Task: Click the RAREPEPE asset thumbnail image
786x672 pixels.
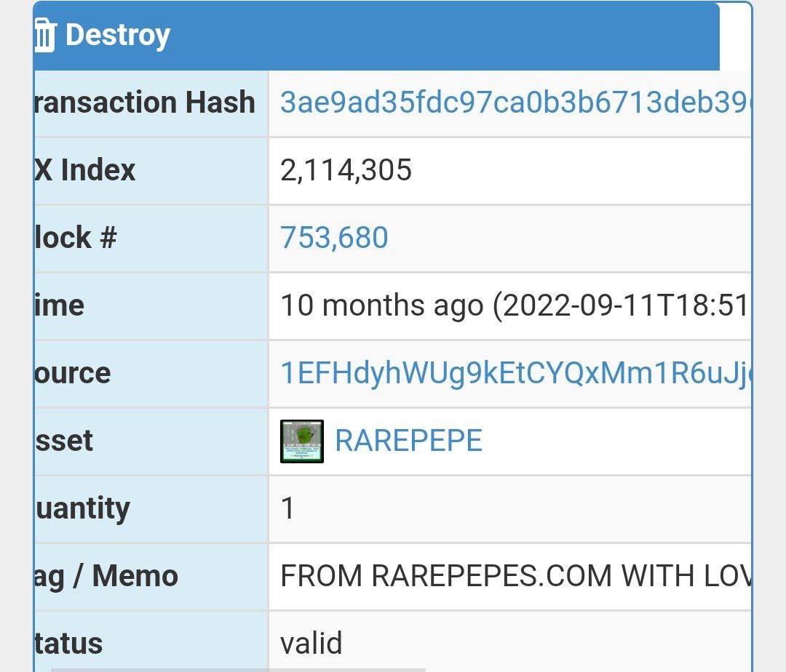Action: coord(302,441)
